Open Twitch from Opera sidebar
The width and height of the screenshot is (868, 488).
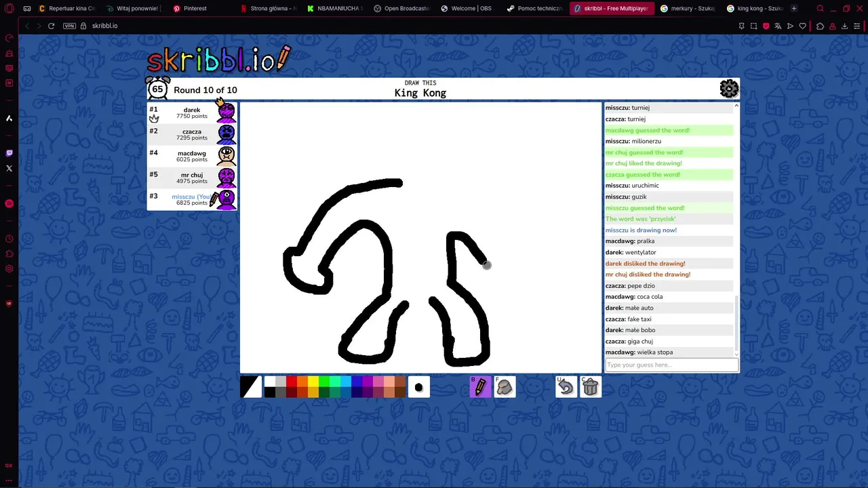(9, 153)
